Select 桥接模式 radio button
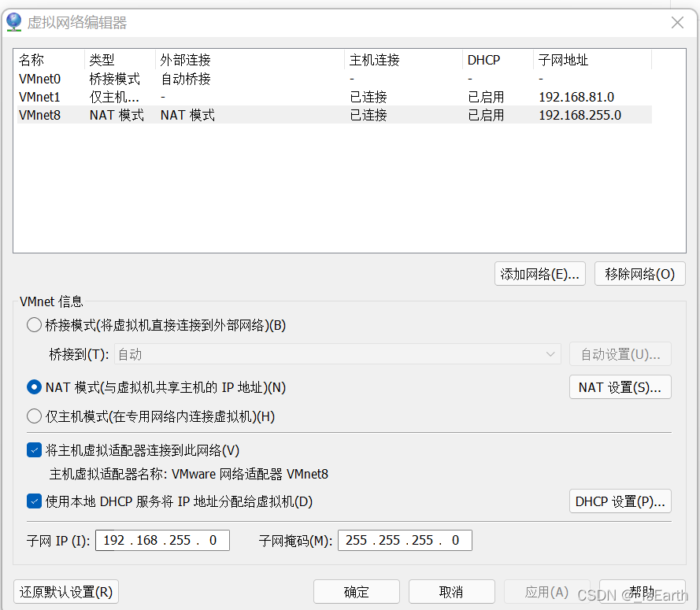This screenshot has width=700, height=610. [34, 325]
